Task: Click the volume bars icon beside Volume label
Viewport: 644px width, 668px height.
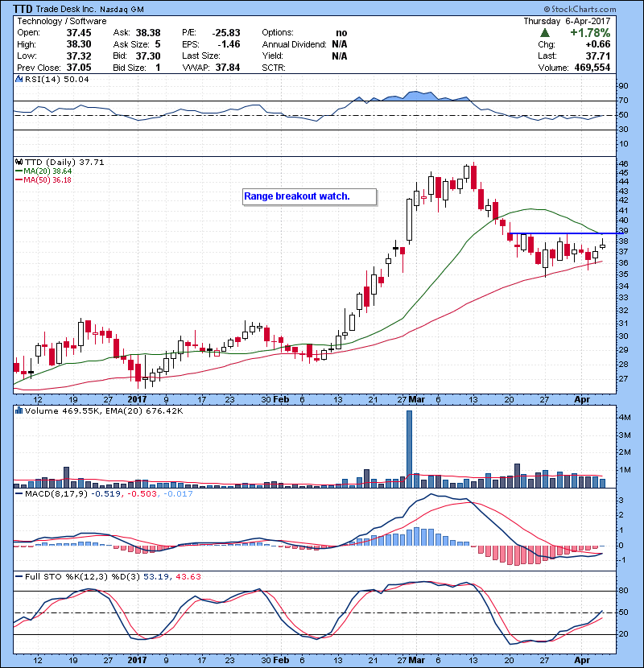Action: 19,410
